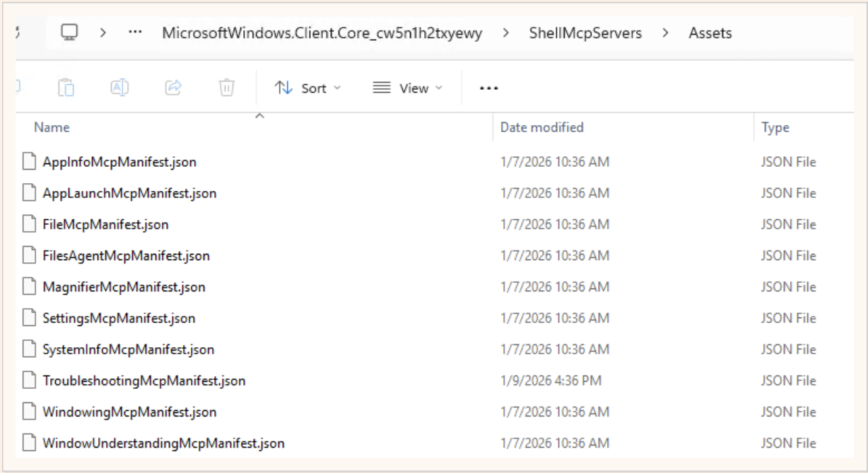
Task: Show hidden breadcrumb path ellipsis
Action: (x=135, y=33)
